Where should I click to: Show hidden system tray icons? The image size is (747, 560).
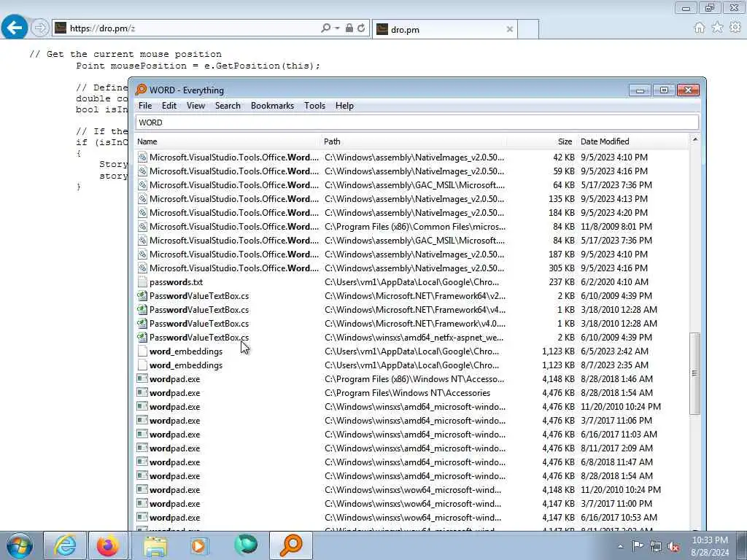pos(620,547)
